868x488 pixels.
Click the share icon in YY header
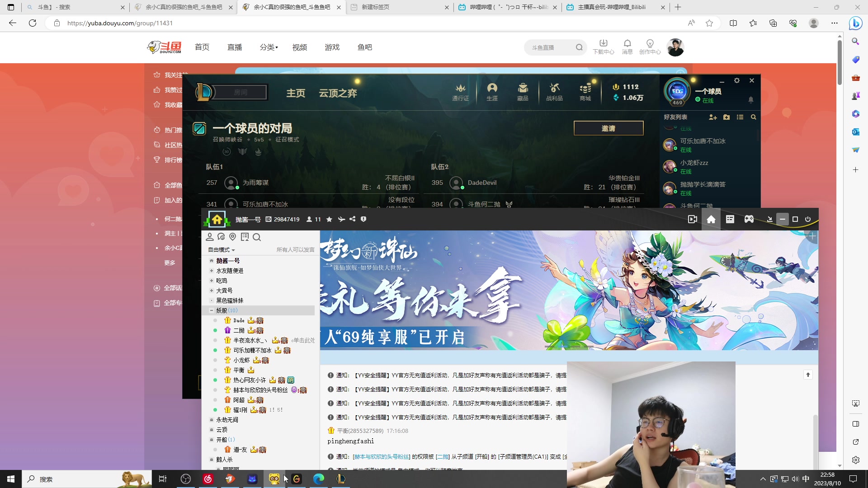pyautogui.click(x=352, y=219)
